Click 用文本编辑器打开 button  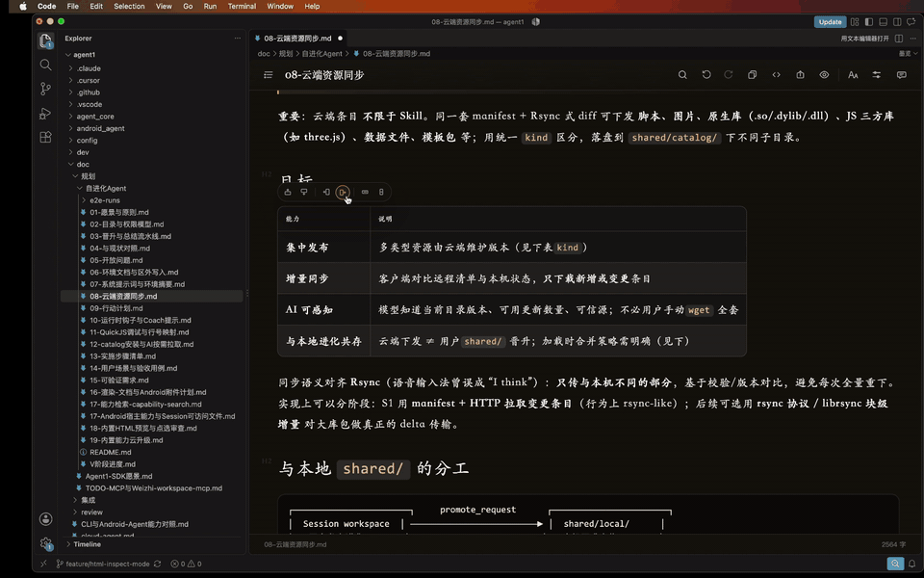864,39
